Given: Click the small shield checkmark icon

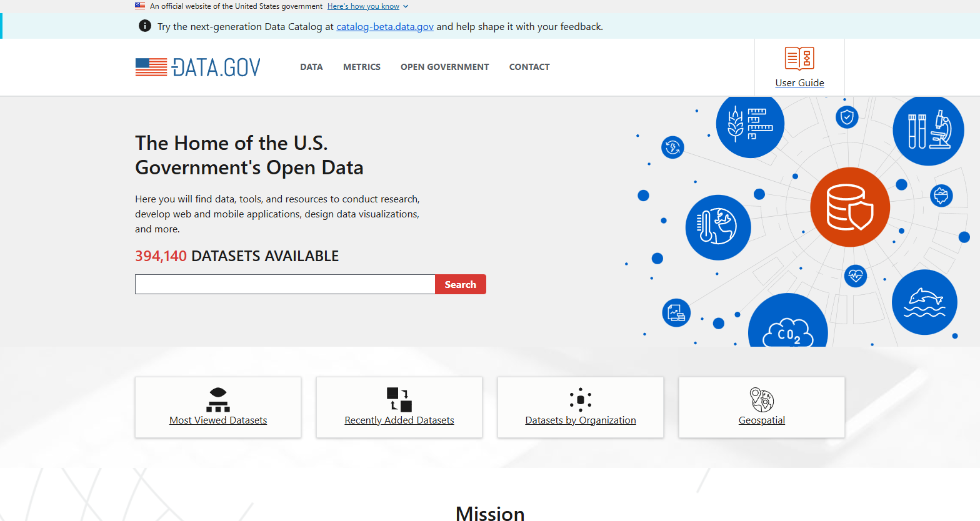Looking at the screenshot, I should pyautogui.click(x=847, y=117).
